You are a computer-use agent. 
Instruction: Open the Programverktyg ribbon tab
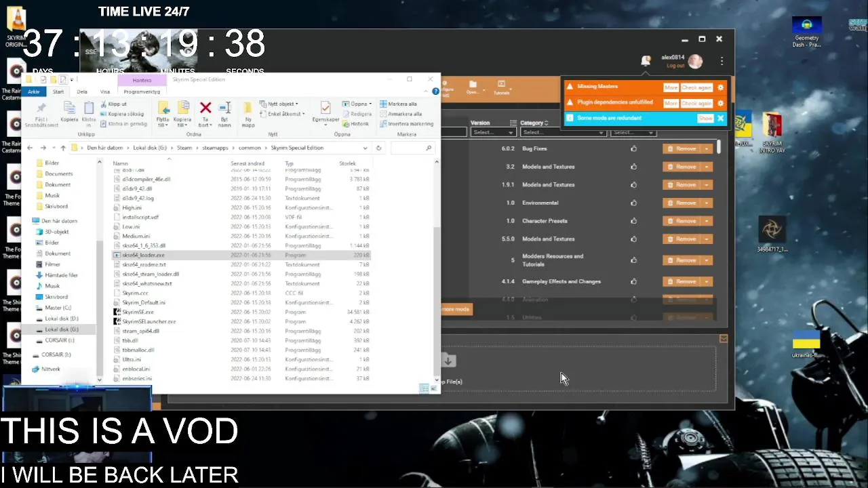point(142,91)
